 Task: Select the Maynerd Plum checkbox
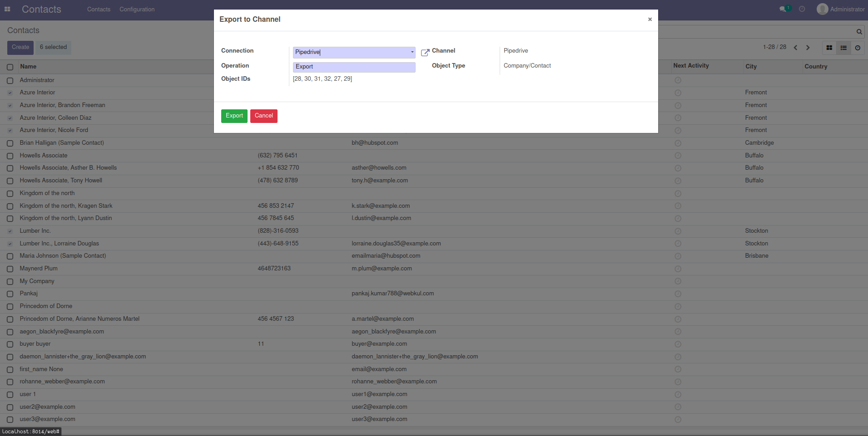pyautogui.click(x=10, y=269)
